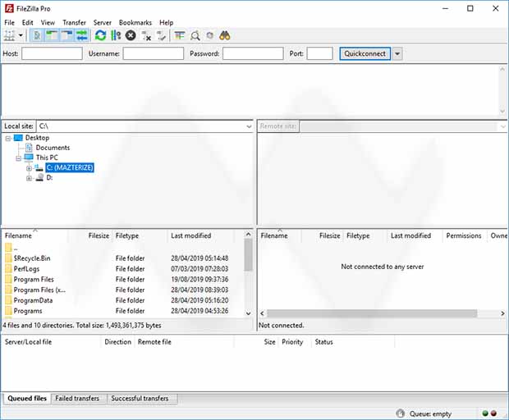Click the folder icon beside PerfLogs

[8, 268]
